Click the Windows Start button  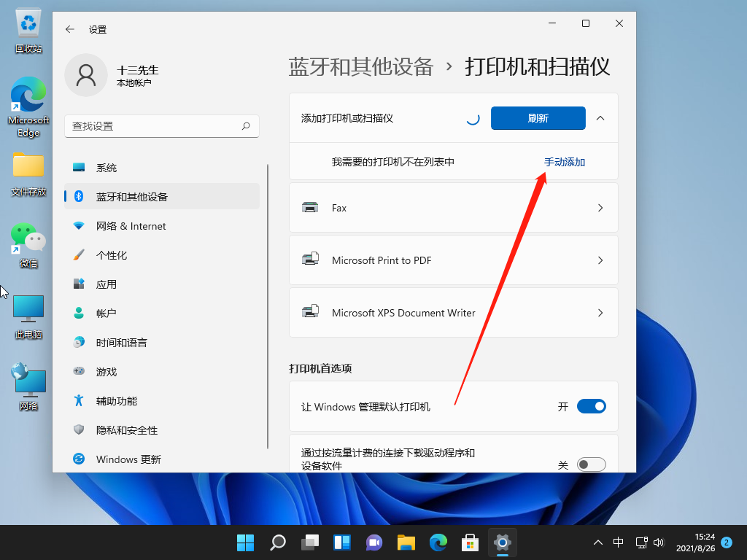pos(246,542)
